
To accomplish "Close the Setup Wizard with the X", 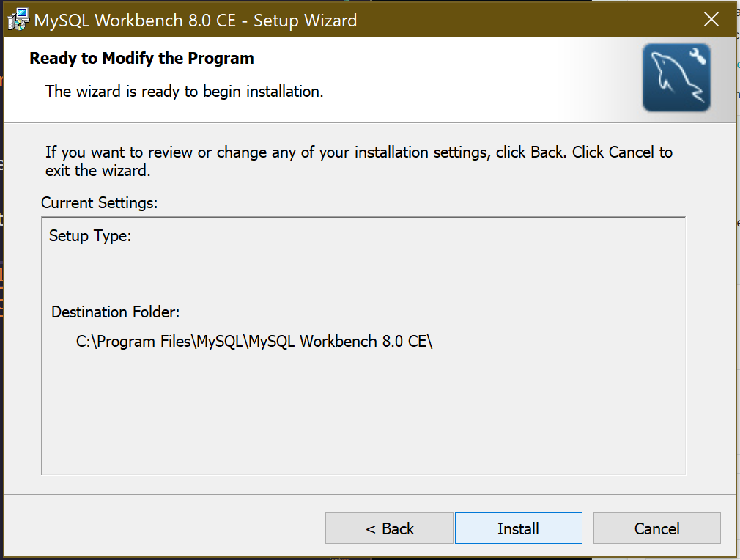I will [x=711, y=19].
